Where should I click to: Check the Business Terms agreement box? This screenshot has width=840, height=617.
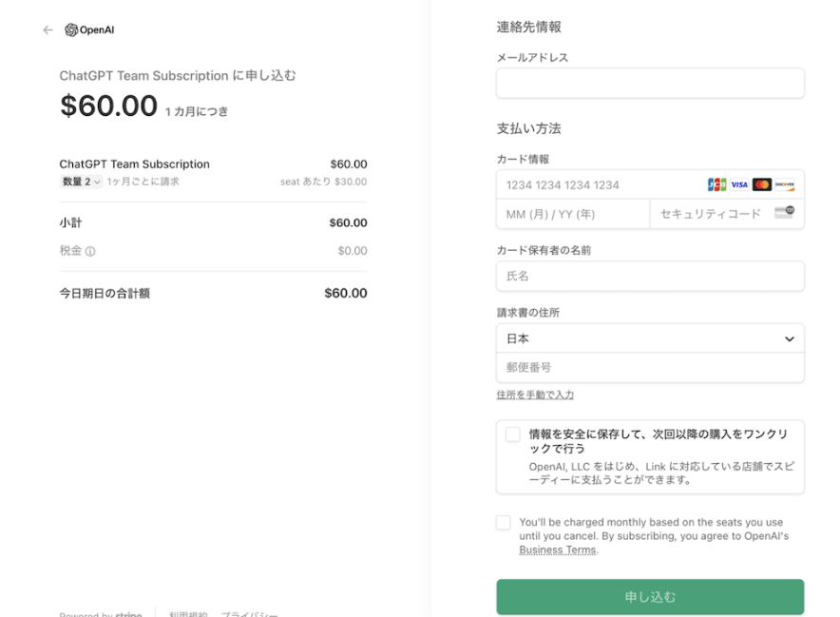(504, 523)
